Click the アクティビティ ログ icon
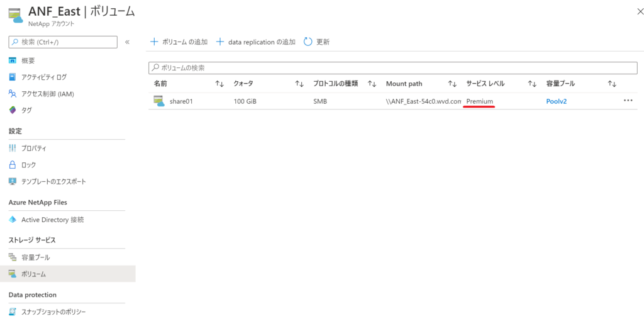 [13, 77]
